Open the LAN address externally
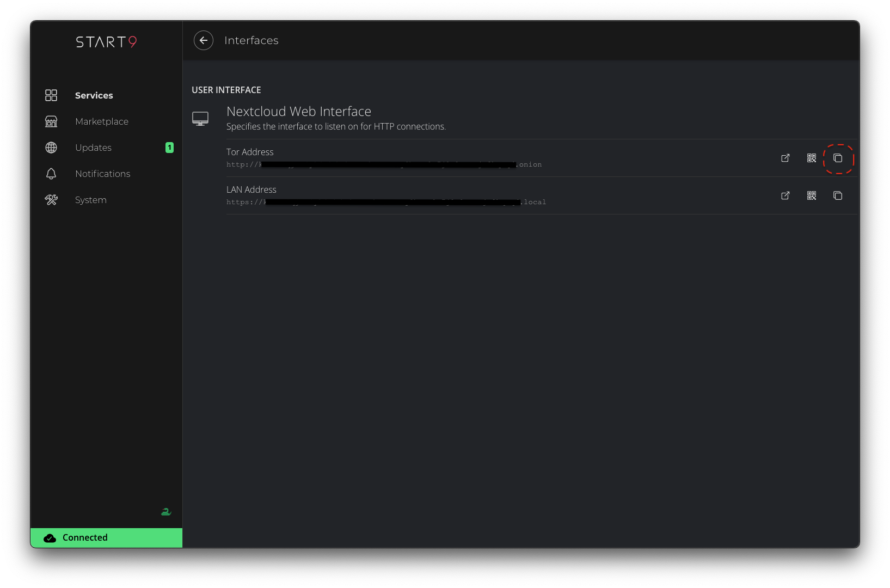This screenshot has height=588, width=890. 785,195
